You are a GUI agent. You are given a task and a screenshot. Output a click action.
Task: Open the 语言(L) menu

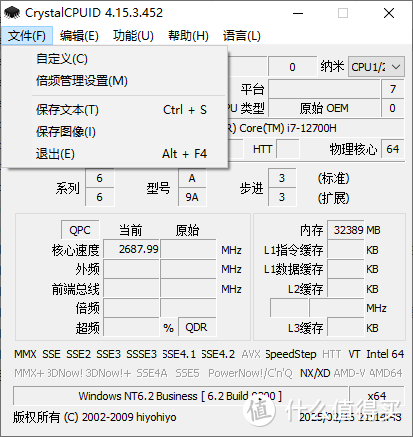coord(242,35)
